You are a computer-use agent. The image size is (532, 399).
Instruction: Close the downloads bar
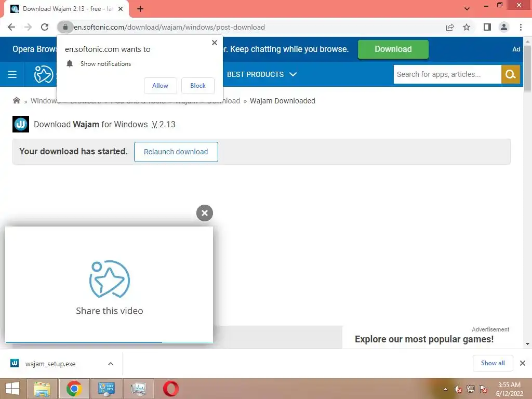pyautogui.click(x=523, y=363)
